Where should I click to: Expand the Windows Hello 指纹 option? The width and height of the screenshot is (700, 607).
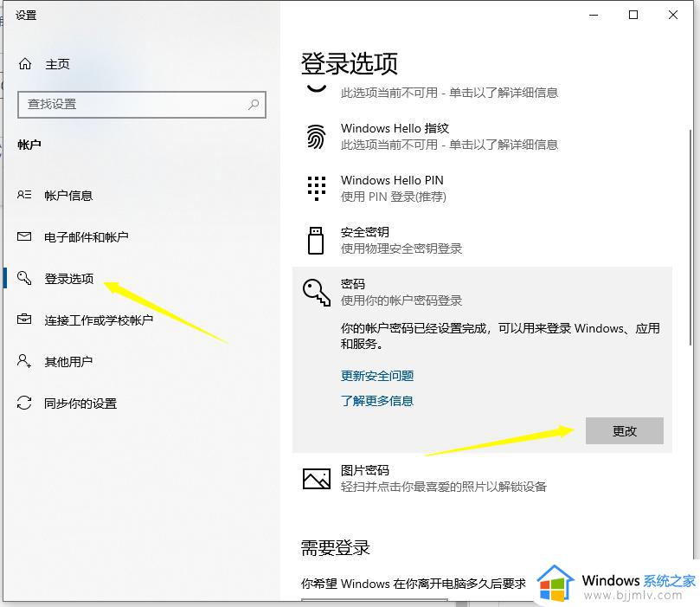482,136
